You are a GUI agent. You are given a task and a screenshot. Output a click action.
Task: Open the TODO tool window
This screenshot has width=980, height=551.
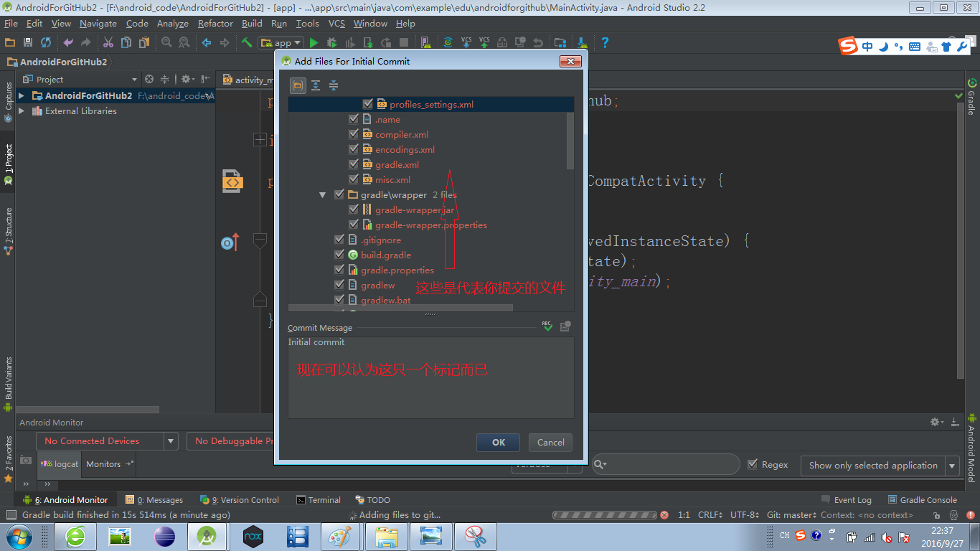click(373, 499)
